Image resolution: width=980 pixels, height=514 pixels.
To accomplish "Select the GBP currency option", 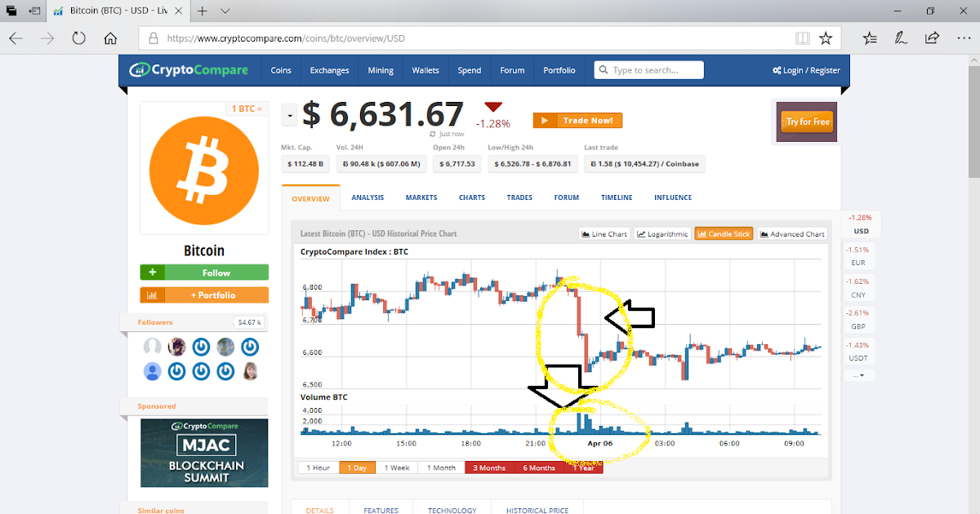I will click(x=859, y=320).
